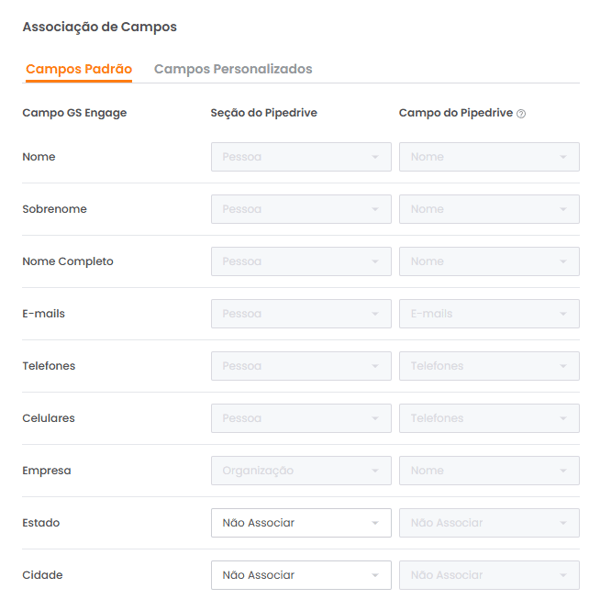Click the Associação de Campos heading

coord(99,27)
